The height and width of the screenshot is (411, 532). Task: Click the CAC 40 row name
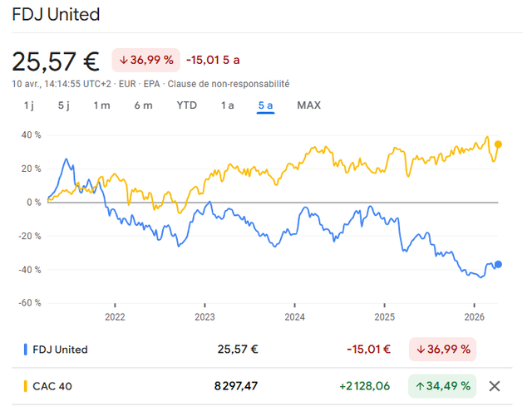tap(52, 386)
